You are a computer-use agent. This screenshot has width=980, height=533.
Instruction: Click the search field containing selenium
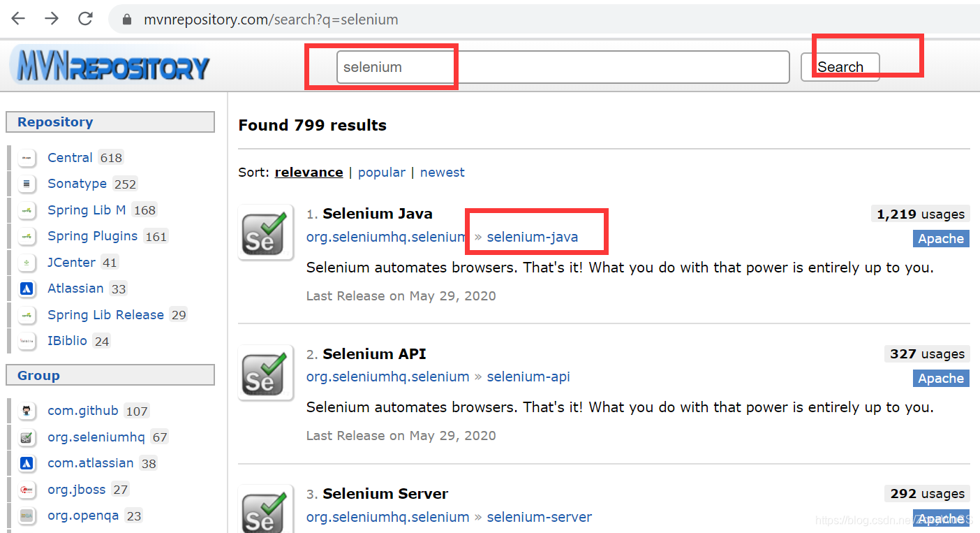pyautogui.click(x=563, y=67)
